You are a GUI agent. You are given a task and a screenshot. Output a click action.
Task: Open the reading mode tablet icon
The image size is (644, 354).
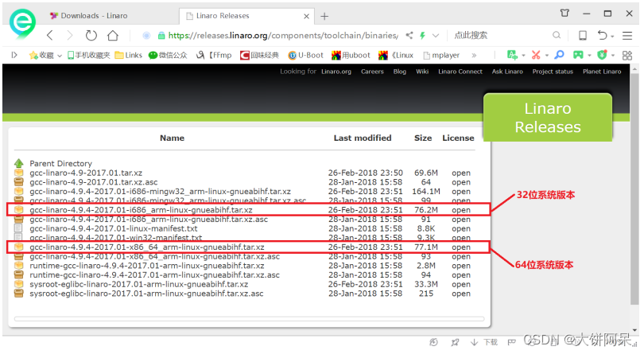point(583,35)
